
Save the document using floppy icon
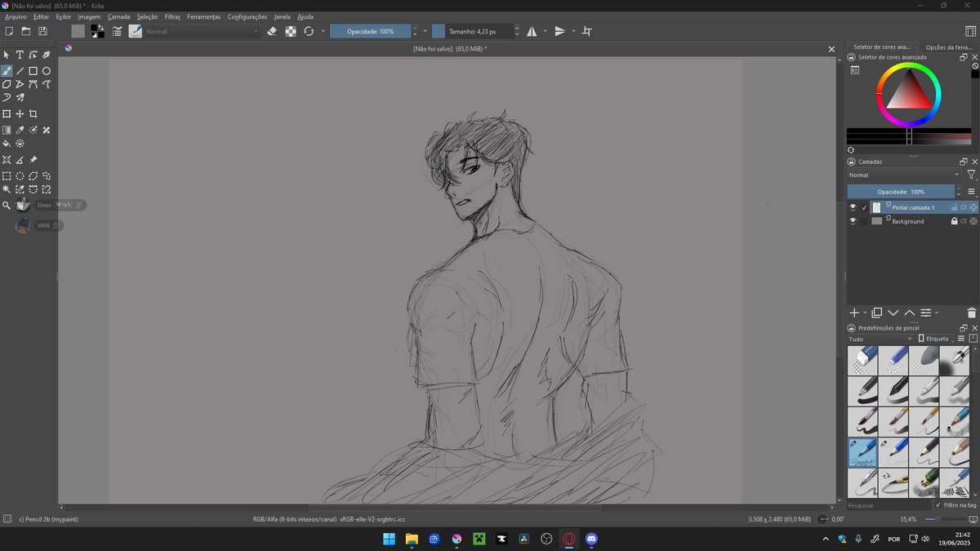pyautogui.click(x=42, y=31)
